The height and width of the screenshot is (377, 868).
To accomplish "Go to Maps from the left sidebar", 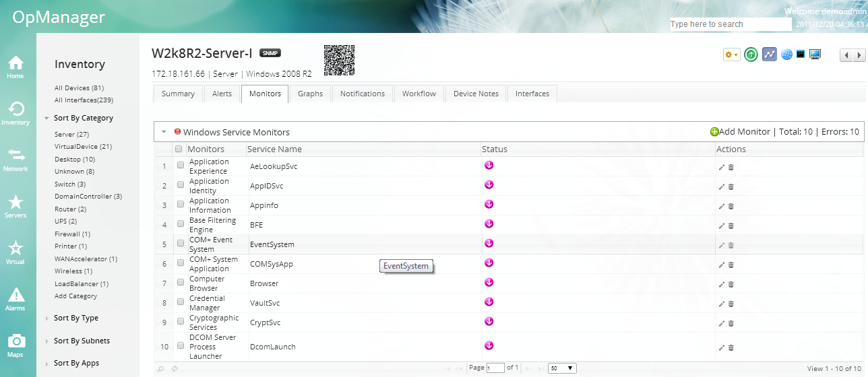I will 15,345.
